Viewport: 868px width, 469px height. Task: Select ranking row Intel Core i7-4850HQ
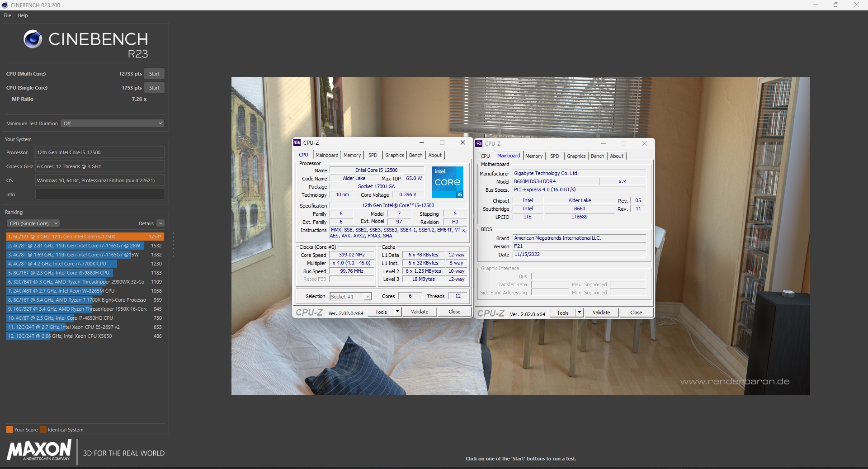[85, 318]
